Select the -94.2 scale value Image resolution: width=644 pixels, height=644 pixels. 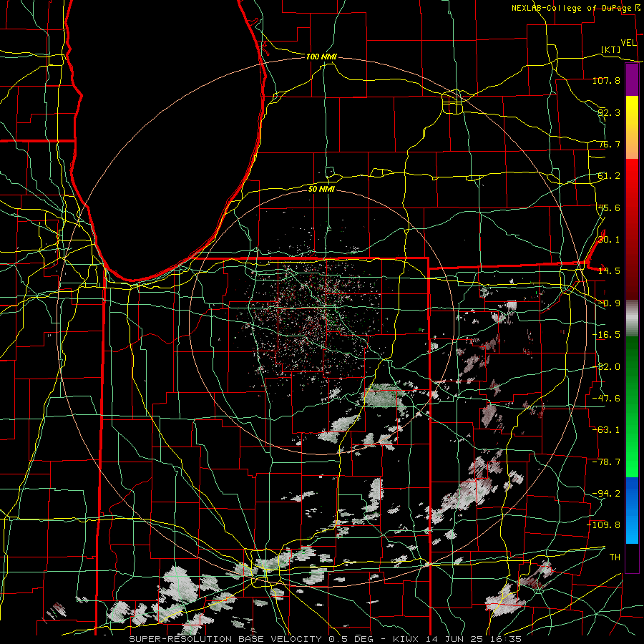point(606,494)
